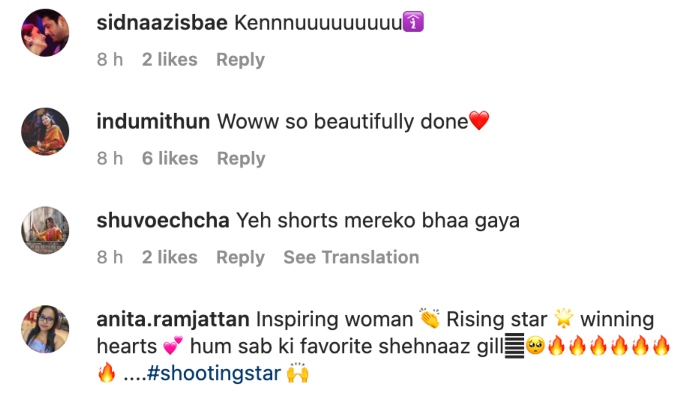Click the 8 h timestamp on sidnaazisbae's comment

(109, 60)
